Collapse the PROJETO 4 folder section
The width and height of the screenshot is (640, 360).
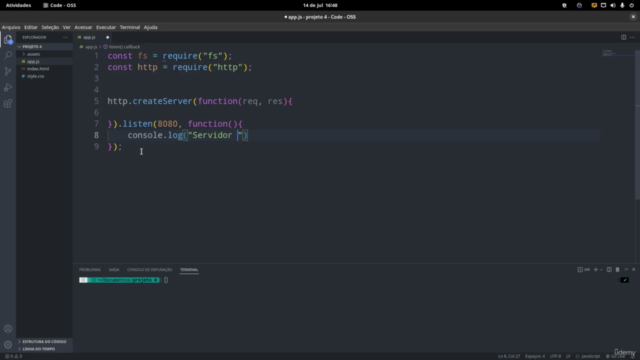pyautogui.click(x=44, y=47)
